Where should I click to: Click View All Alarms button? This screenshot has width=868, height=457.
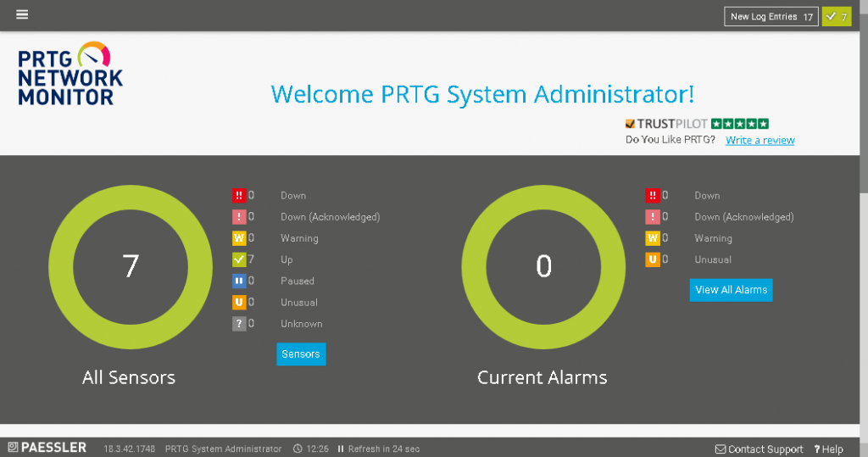pos(732,290)
